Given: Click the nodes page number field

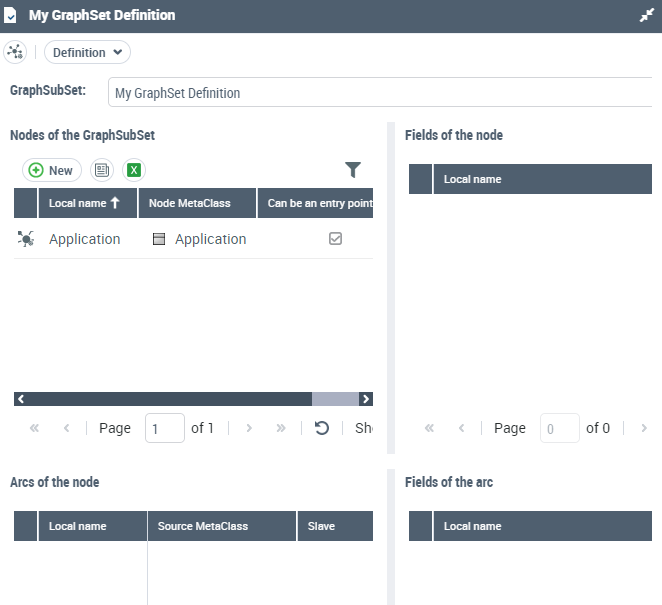Looking at the screenshot, I should pos(164,428).
